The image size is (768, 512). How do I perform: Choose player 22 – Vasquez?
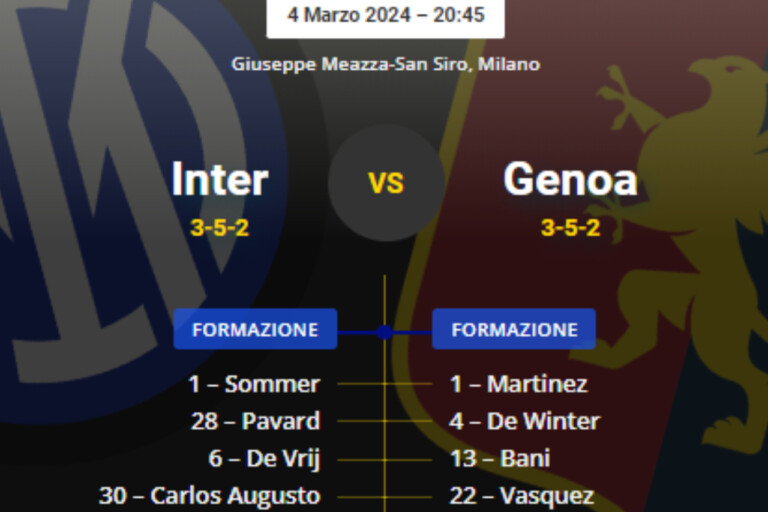coord(521,495)
